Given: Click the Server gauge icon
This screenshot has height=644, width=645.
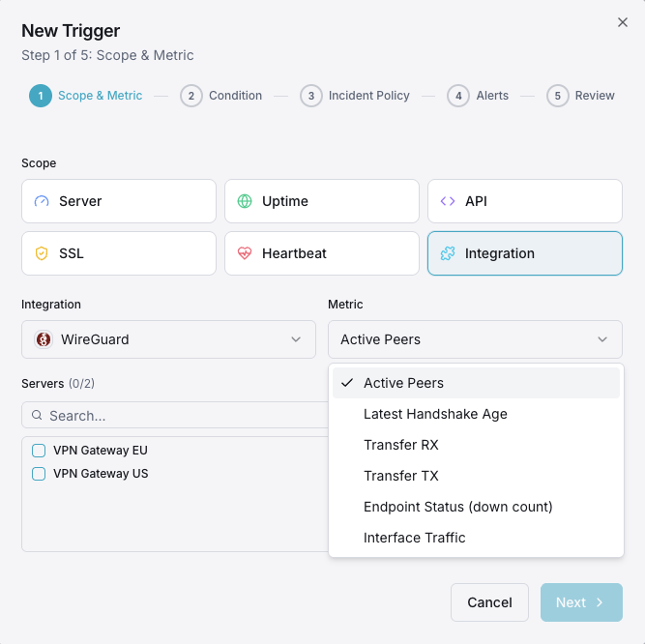Looking at the screenshot, I should (x=42, y=201).
